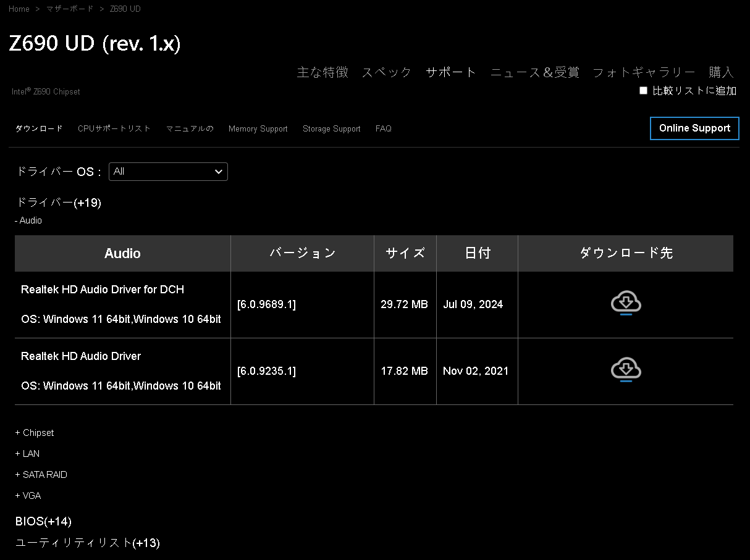Enable the 比較リストに追加 checkbox
This screenshot has height=560, width=750.
click(643, 90)
